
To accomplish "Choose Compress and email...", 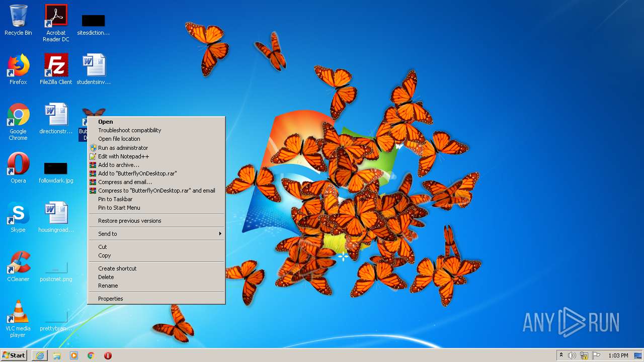I will click(156, 182).
